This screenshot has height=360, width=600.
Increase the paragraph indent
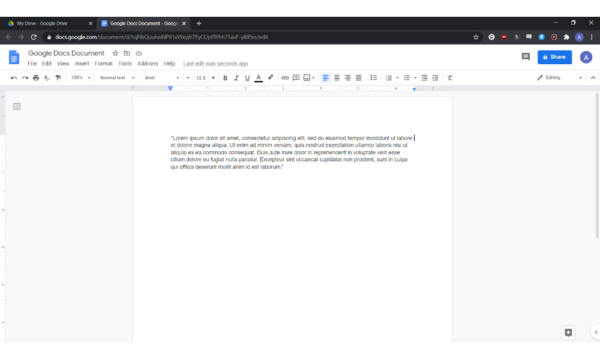coord(435,78)
